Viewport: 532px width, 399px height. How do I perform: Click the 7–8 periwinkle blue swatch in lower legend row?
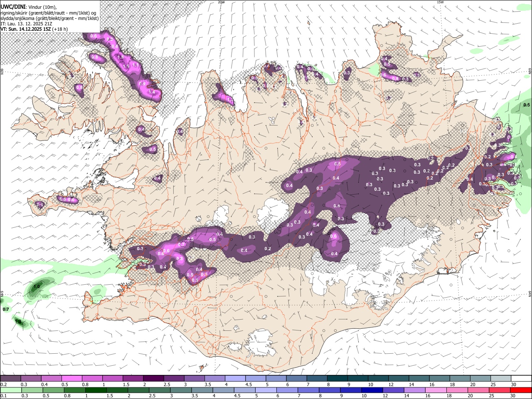coord(308,390)
